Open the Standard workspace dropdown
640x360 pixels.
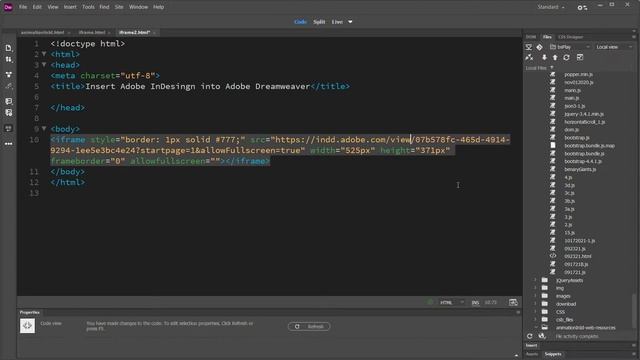point(551,7)
